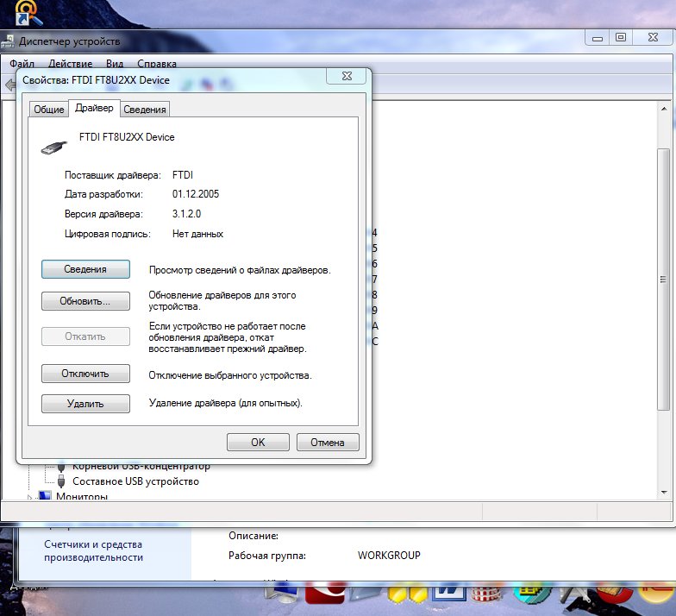The height and width of the screenshot is (616, 676).
Task: Click the driver date 01.12.2005
Action: click(x=196, y=194)
